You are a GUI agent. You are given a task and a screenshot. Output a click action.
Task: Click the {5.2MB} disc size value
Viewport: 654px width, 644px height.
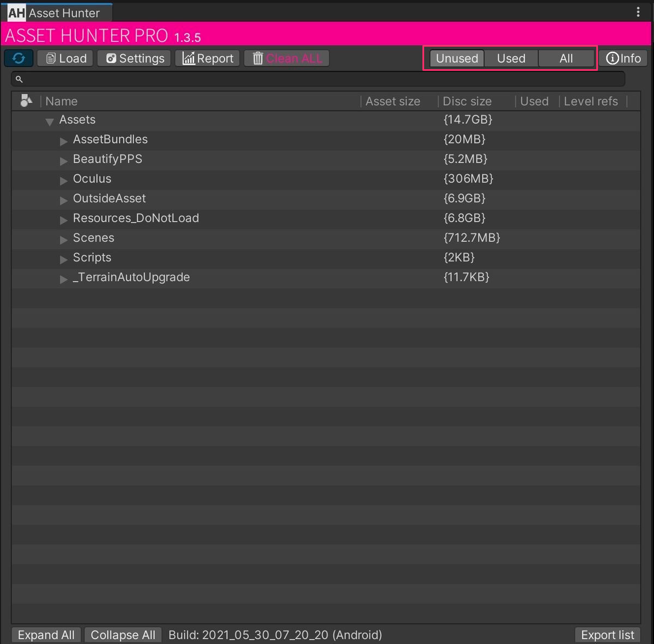(465, 159)
